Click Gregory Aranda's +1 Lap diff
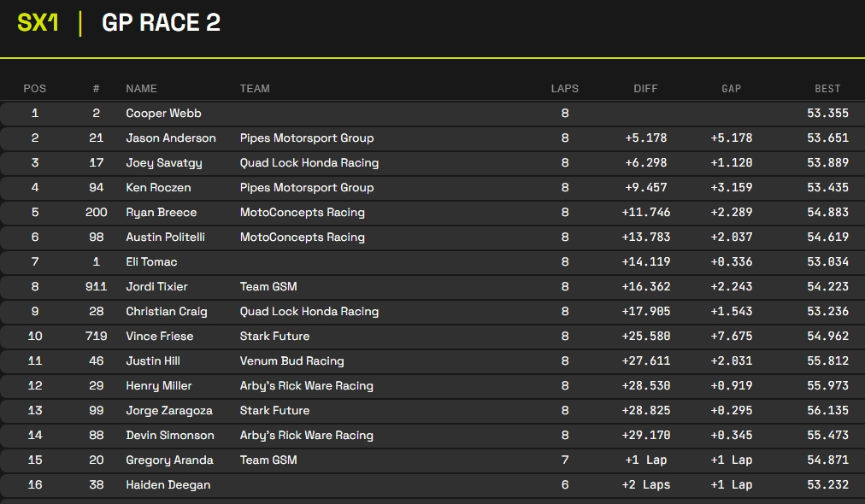The image size is (865, 504). [x=645, y=460]
